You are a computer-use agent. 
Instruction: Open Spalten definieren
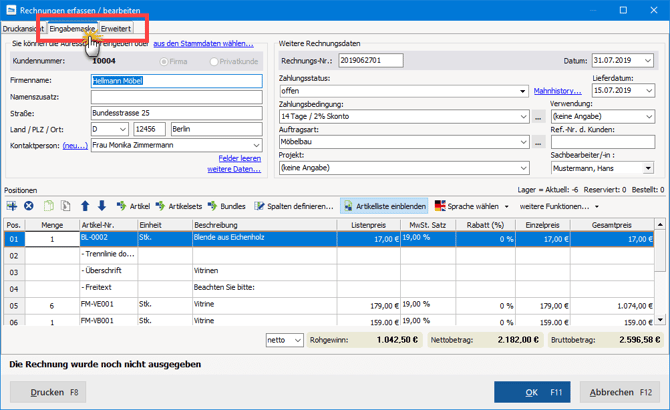point(294,206)
